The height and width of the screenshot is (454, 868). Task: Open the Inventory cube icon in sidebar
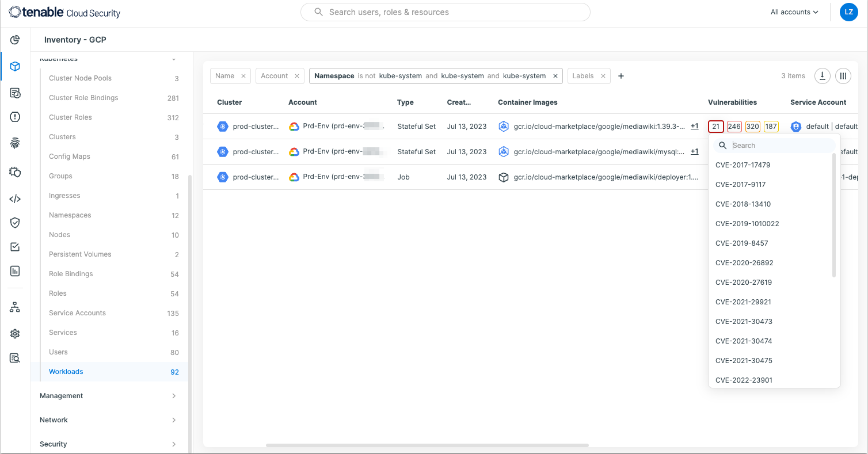tap(15, 66)
